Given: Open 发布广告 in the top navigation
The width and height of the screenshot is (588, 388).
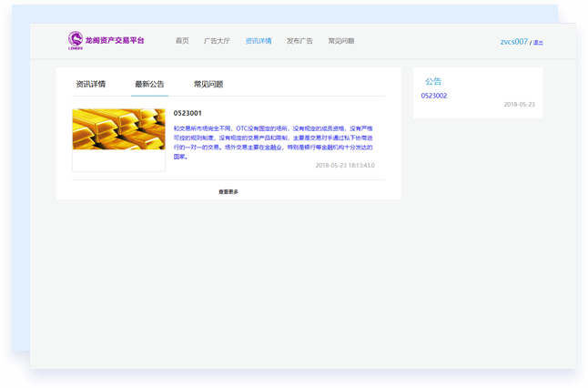Looking at the screenshot, I should (299, 41).
